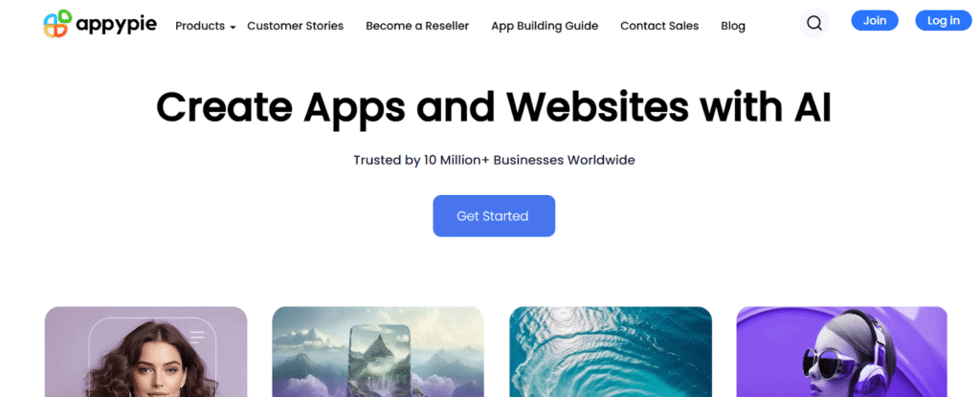The image size is (980, 397).
Task: Click the Trusted by 10 Million+ text
Action: point(494,160)
